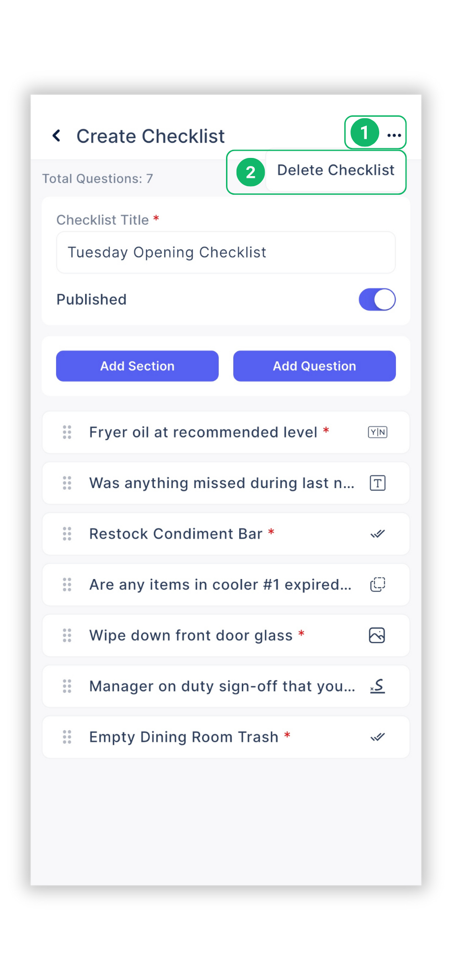Select Delete Checklist from the menu

(x=336, y=170)
